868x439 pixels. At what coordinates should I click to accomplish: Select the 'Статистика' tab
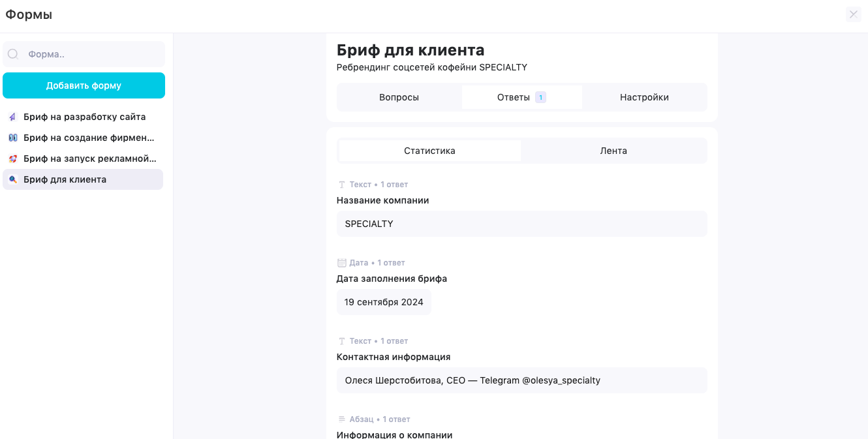(429, 150)
